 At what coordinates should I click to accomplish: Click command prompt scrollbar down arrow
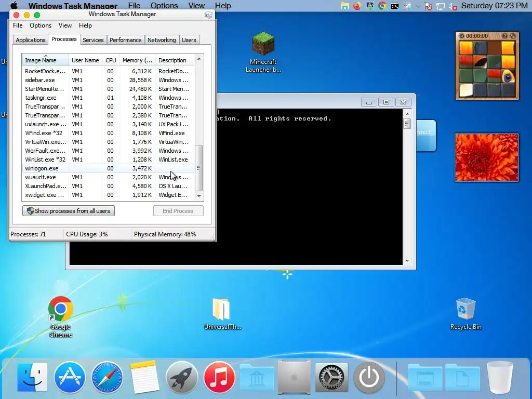coord(407,261)
